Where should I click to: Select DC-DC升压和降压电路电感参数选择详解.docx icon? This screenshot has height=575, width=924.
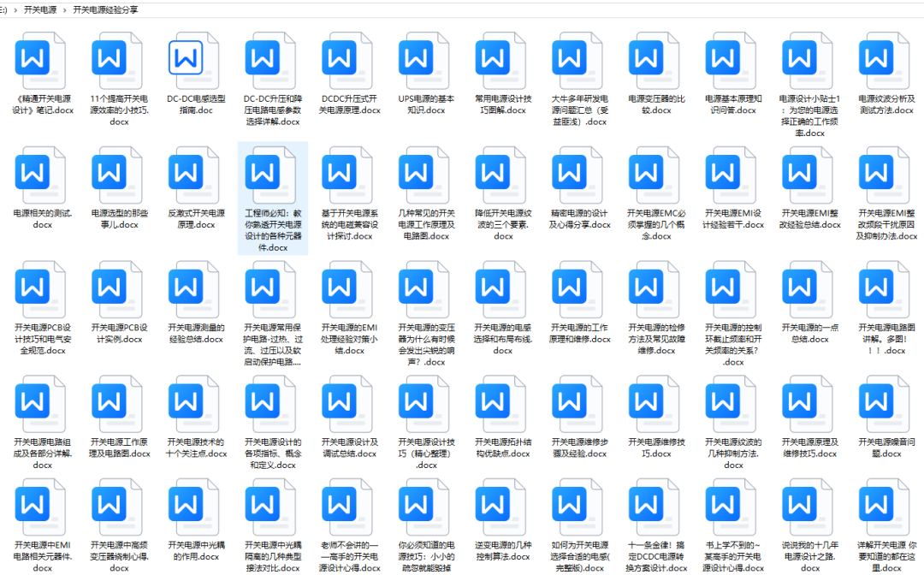point(270,61)
